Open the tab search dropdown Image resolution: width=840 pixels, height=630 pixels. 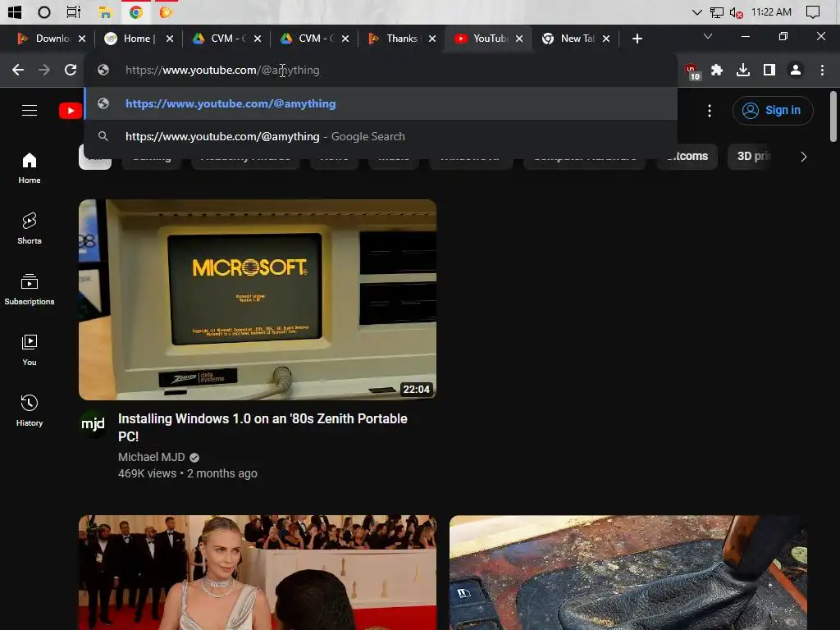(x=708, y=36)
